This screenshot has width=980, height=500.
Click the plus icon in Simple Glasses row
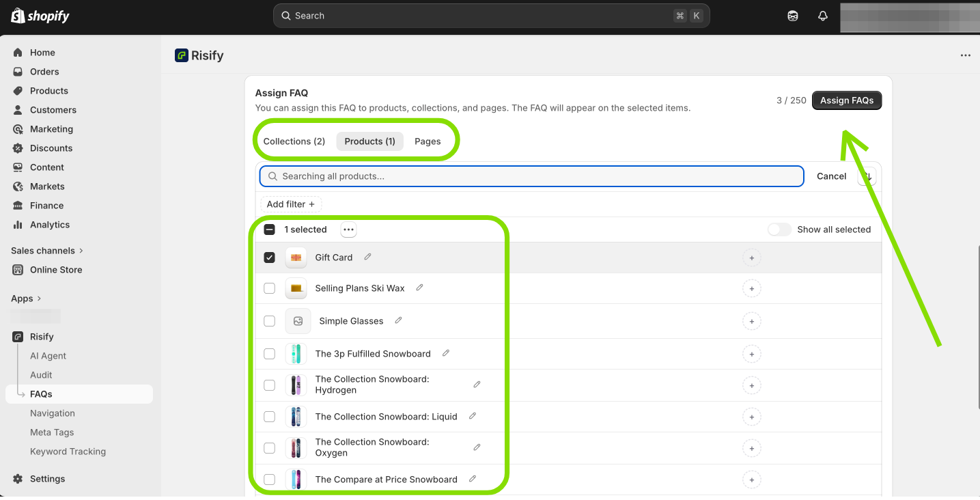pos(751,321)
